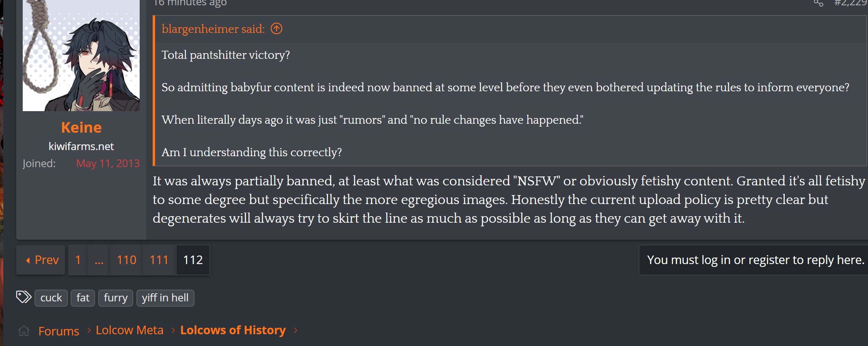
Task: Open post permalink number #2,229
Action: coord(851,3)
